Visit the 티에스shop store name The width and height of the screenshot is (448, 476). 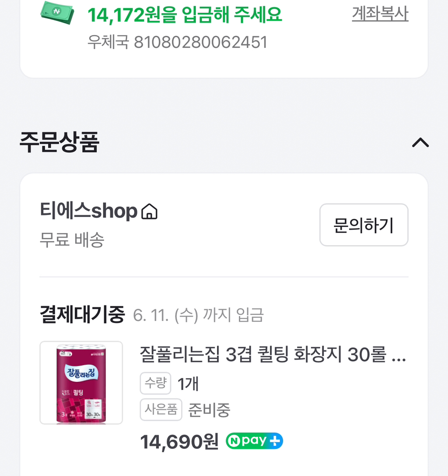[89, 212]
